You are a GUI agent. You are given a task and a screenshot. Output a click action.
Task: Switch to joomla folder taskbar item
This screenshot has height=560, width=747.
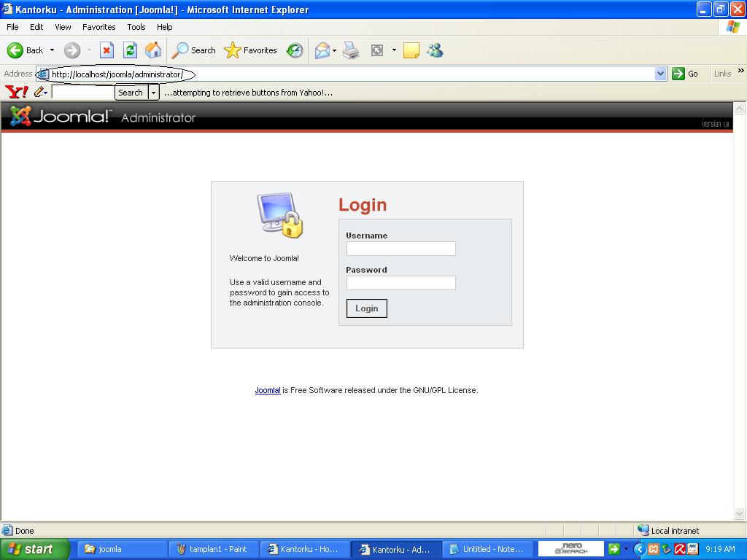[x=122, y=549]
